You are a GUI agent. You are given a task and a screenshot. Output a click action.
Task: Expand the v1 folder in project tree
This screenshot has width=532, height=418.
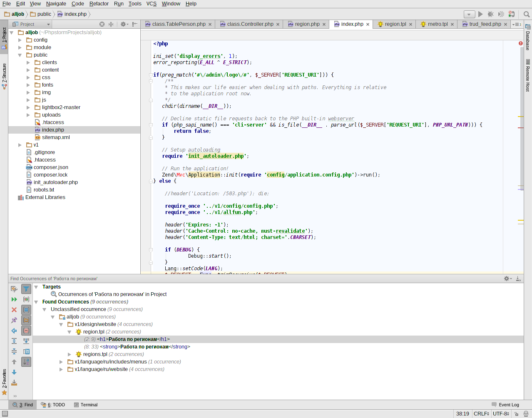coord(20,145)
